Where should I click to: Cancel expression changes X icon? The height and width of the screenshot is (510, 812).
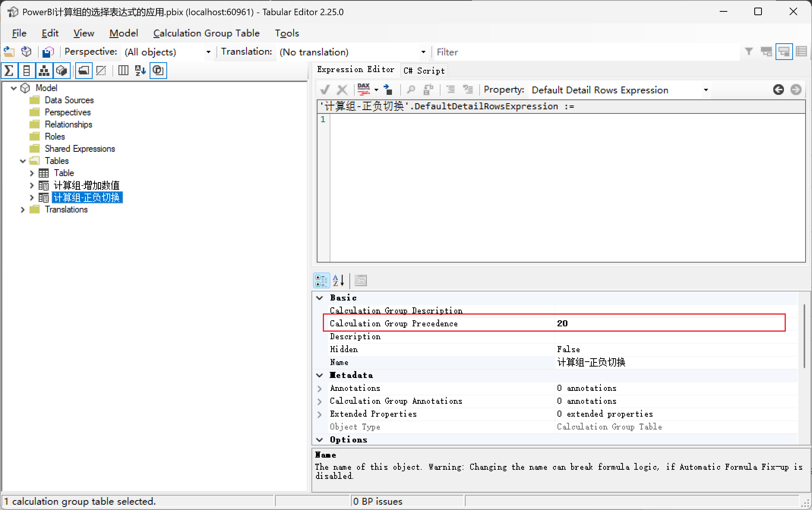point(342,90)
